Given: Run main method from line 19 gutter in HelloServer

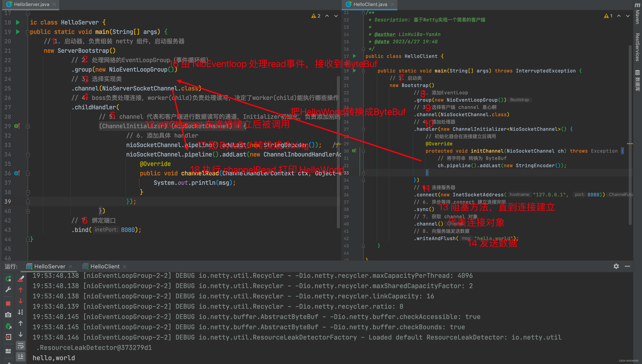Looking at the screenshot, I should [x=18, y=32].
